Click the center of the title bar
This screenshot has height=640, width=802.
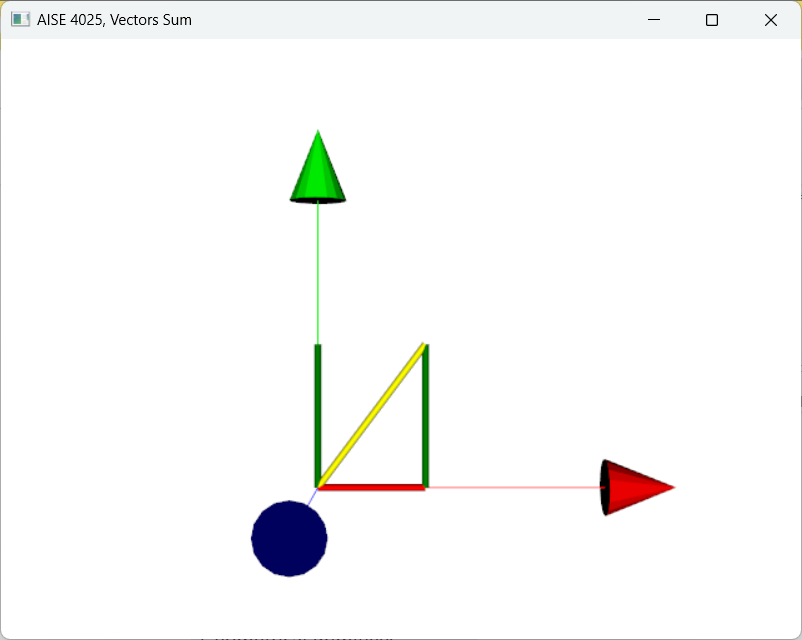pos(400,19)
